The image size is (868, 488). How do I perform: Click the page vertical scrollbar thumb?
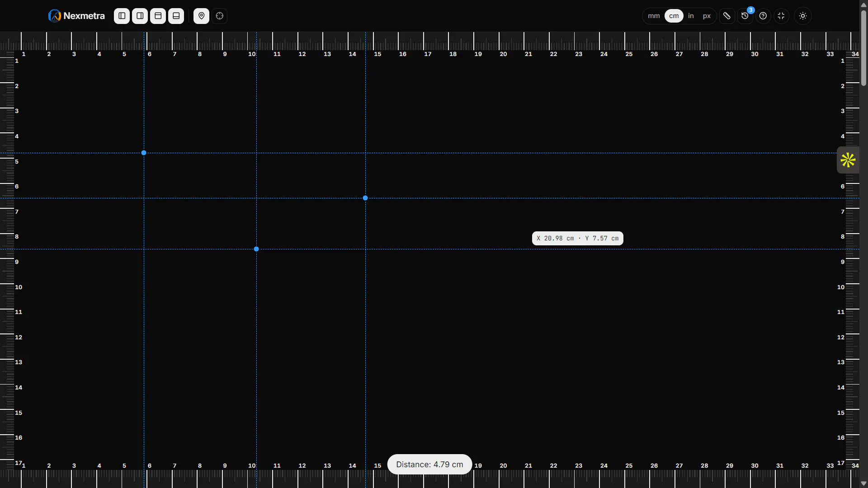pyautogui.click(x=863, y=47)
